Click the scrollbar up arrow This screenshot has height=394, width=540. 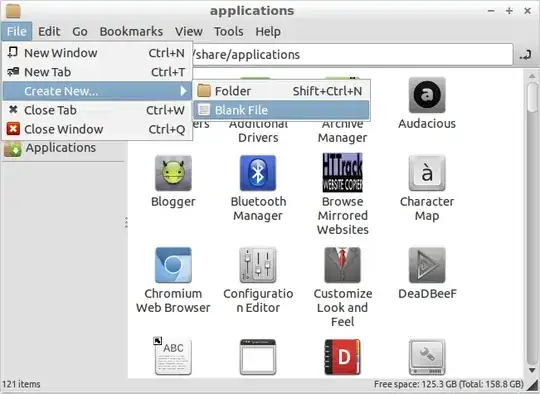click(532, 75)
